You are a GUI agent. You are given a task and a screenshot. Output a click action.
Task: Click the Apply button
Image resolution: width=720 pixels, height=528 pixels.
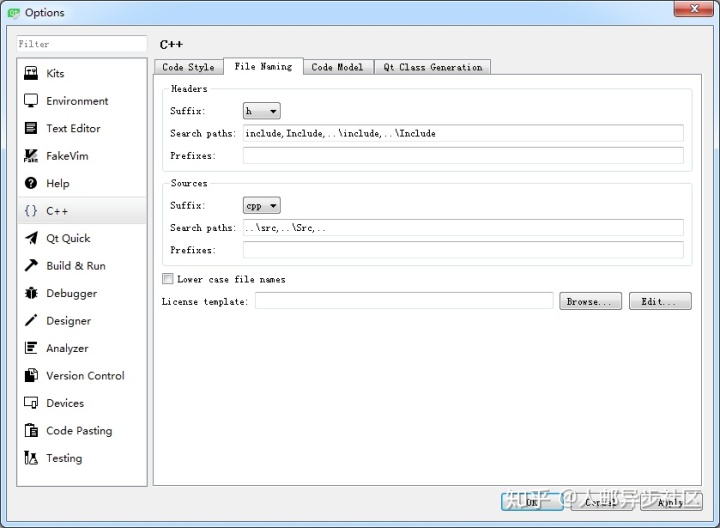[671, 502]
